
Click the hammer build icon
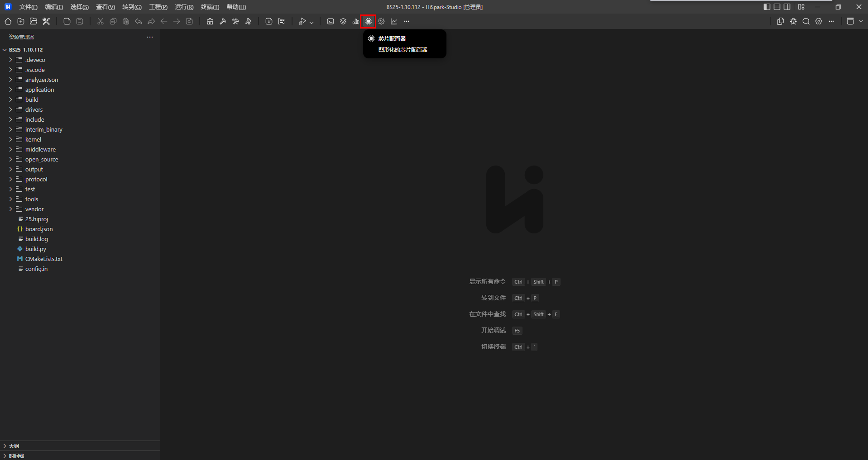223,21
